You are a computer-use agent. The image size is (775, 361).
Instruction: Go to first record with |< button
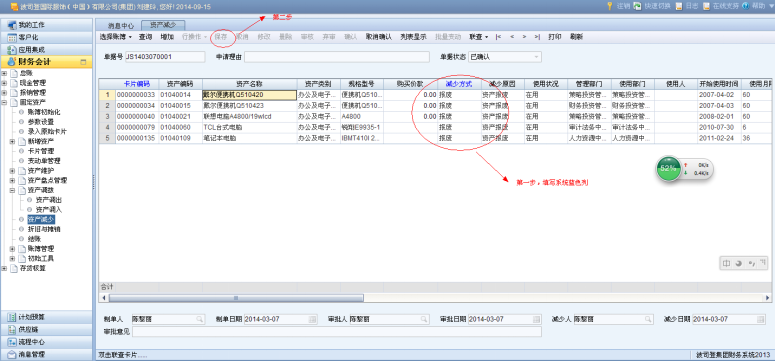[498, 37]
